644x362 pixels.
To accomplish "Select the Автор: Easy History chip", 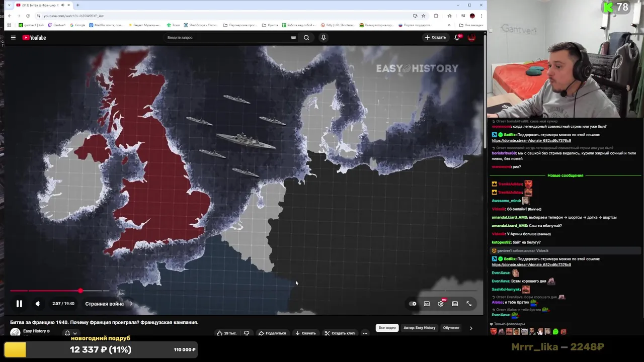I will [419, 328].
